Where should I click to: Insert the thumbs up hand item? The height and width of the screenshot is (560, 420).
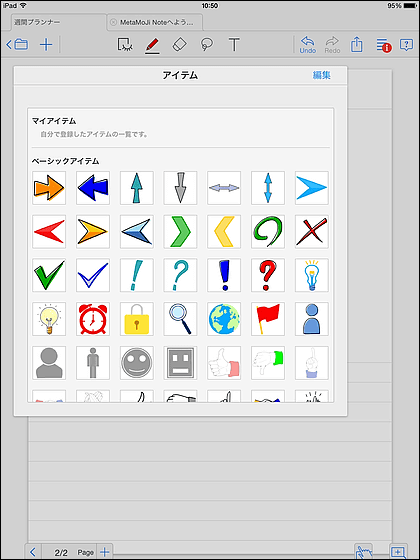[224, 363]
